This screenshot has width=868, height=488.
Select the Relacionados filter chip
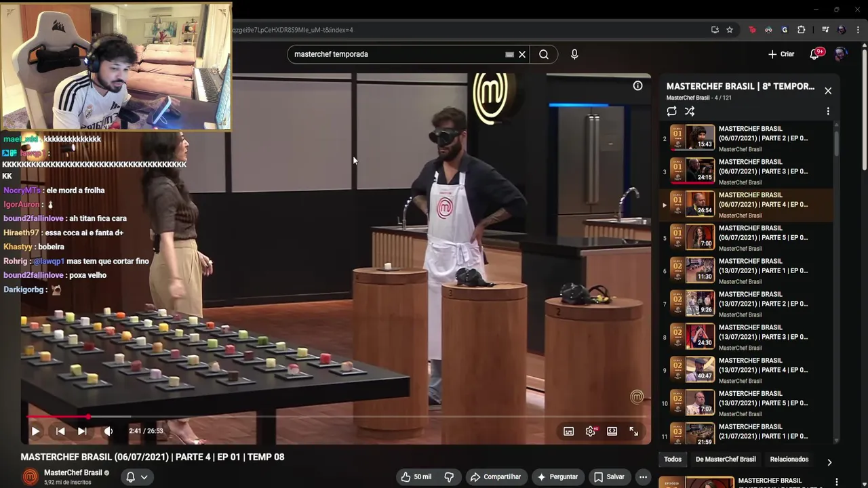(x=789, y=460)
